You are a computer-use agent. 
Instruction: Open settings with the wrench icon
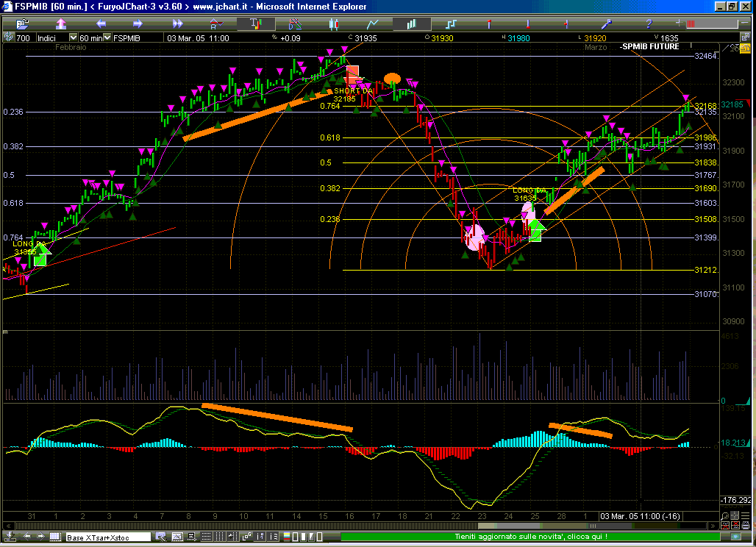tap(607, 24)
